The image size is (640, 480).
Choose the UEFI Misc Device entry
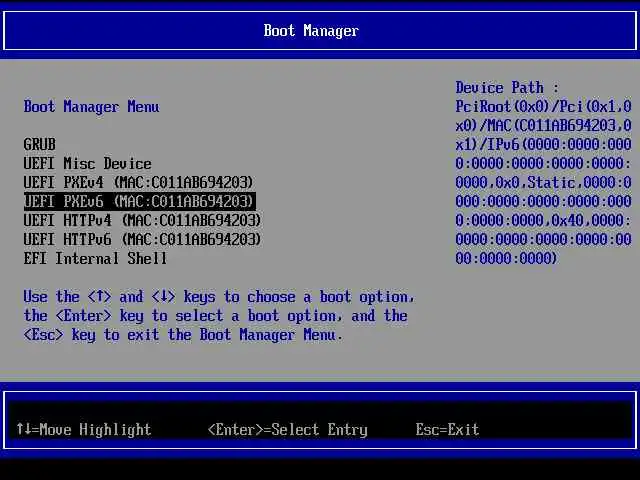pos(87,163)
